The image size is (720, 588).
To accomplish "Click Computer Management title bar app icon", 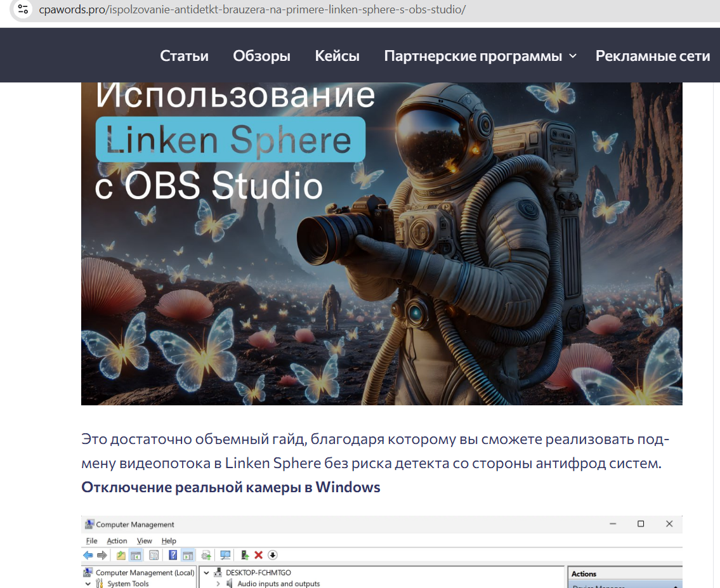I will pos(89,524).
